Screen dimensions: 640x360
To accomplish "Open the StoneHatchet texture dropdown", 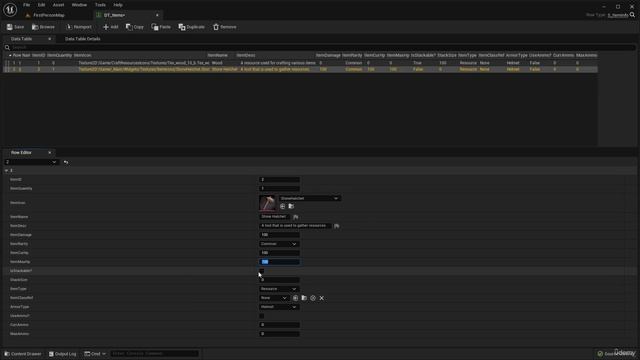I will coord(309,198).
